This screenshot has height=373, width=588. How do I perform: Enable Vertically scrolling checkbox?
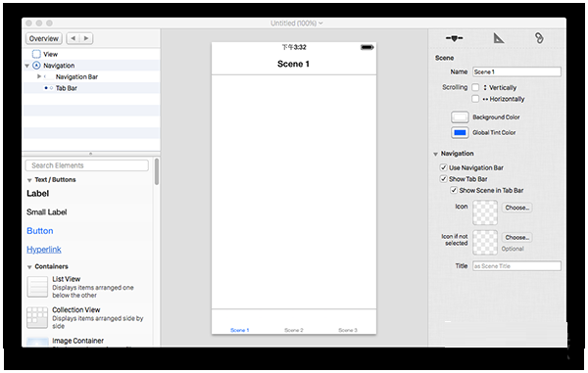(475, 87)
